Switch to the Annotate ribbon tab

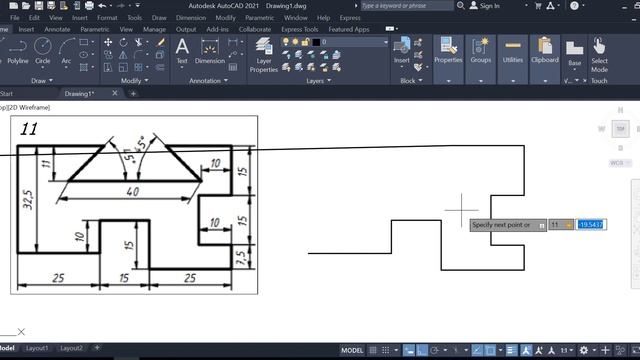[x=57, y=29]
